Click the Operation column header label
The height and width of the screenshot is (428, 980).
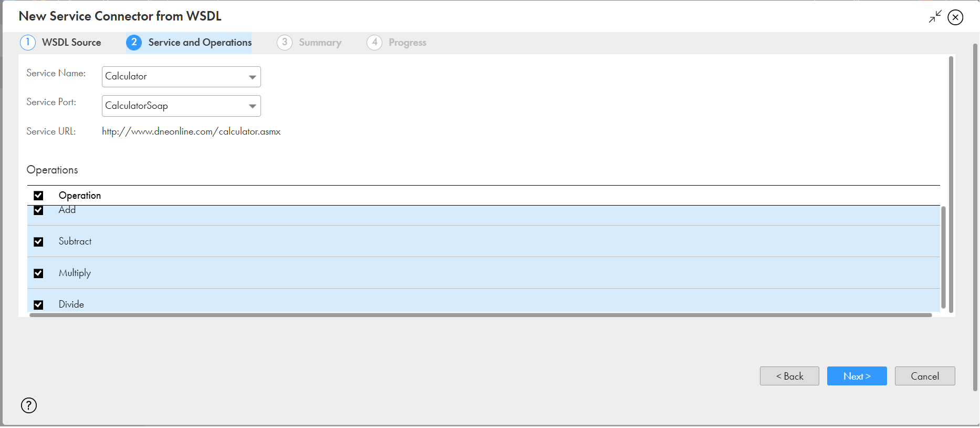[x=80, y=196]
